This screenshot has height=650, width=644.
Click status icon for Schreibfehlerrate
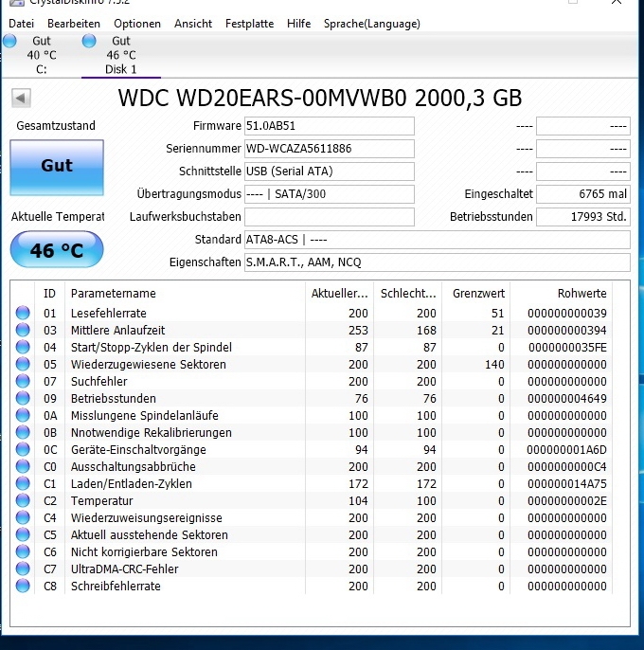tap(23, 586)
